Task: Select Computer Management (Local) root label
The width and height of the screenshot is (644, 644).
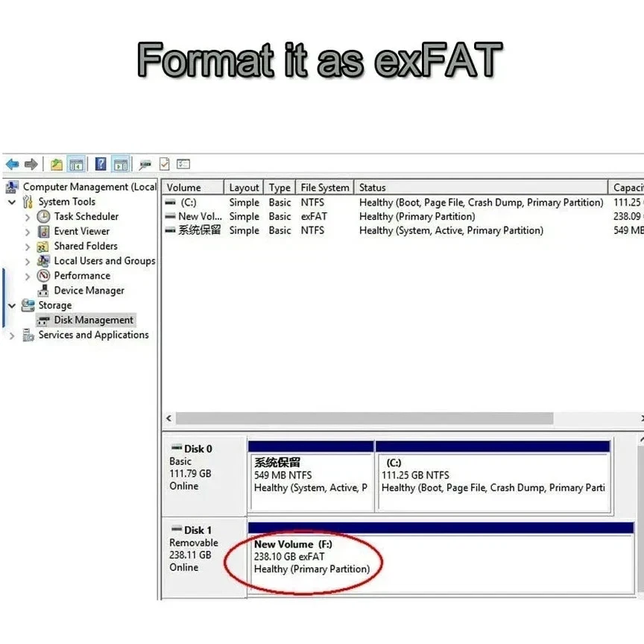Action: tap(89, 187)
